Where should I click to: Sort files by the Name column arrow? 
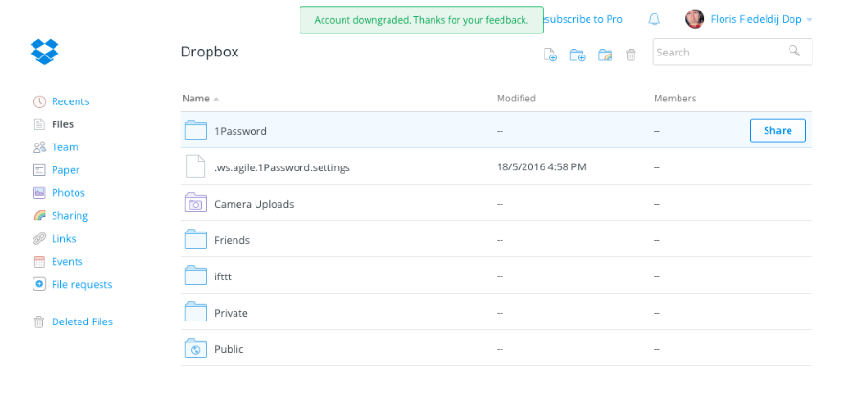tap(216, 99)
